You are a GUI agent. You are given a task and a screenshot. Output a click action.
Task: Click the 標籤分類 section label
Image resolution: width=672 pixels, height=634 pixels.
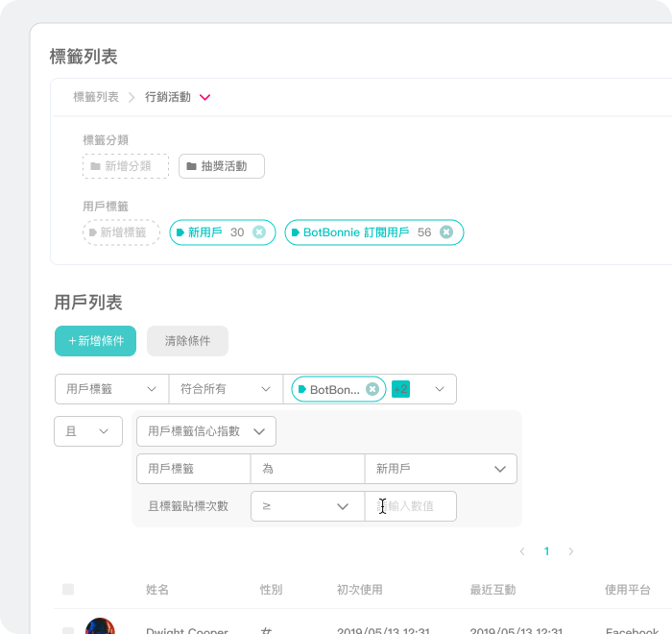point(106,140)
